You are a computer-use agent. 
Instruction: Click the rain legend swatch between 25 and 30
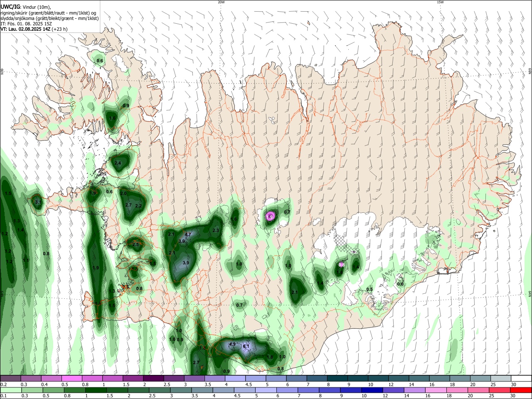click(500, 390)
